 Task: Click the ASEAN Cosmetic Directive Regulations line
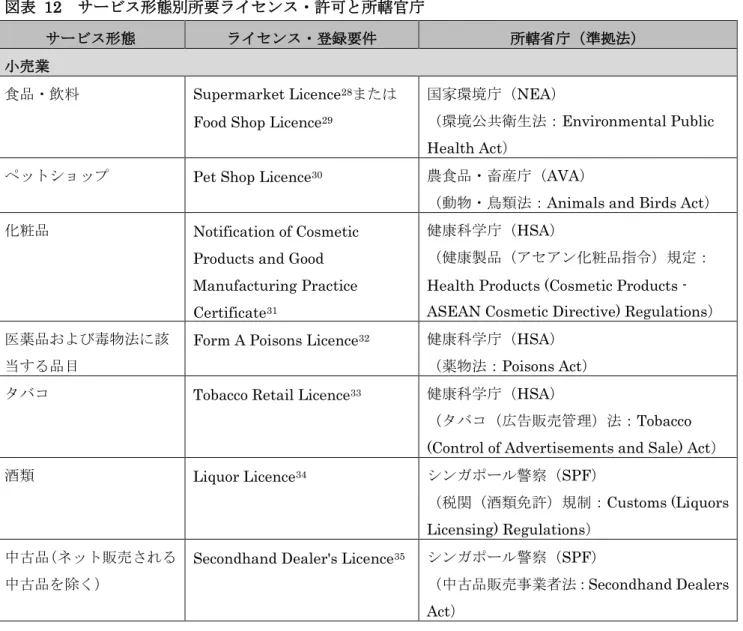(x=570, y=312)
